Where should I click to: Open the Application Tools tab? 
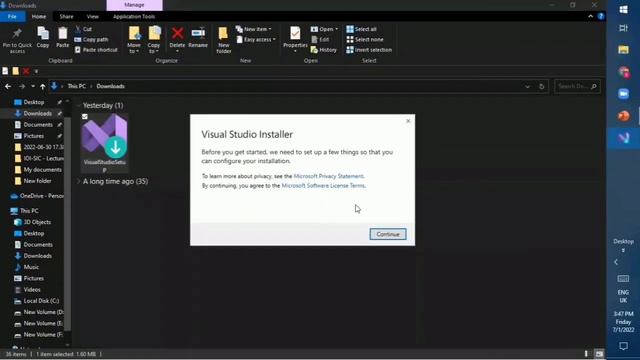(x=134, y=16)
